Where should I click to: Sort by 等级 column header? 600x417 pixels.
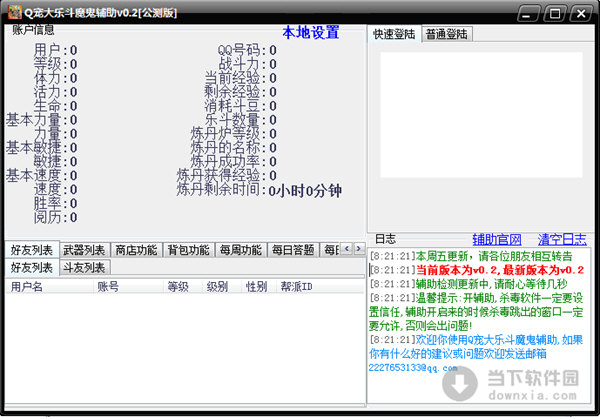183,287
